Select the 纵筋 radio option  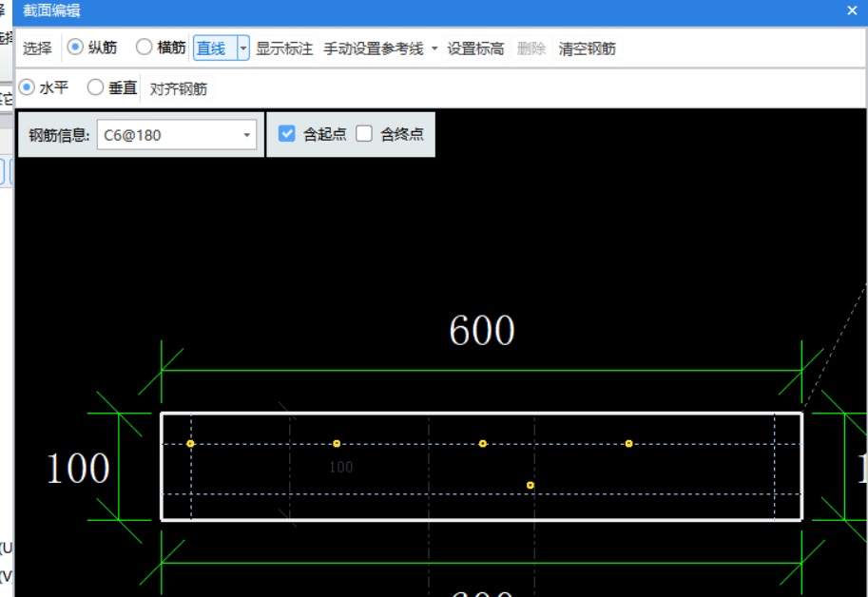tap(75, 47)
